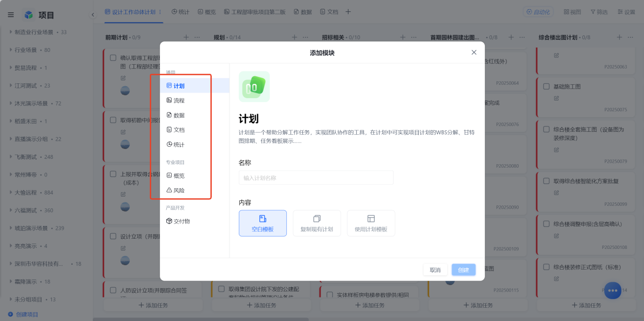This screenshot has height=321, width=644.
Task: Switch to the 文档 tab
Action: pos(329,12)
